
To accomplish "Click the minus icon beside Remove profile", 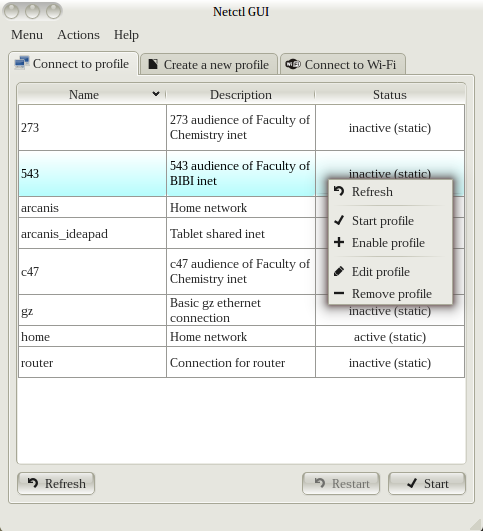I will click(339, 293).
